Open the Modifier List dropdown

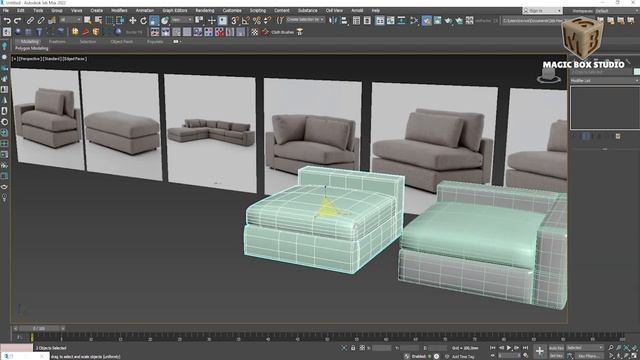(x=604, y=81)
